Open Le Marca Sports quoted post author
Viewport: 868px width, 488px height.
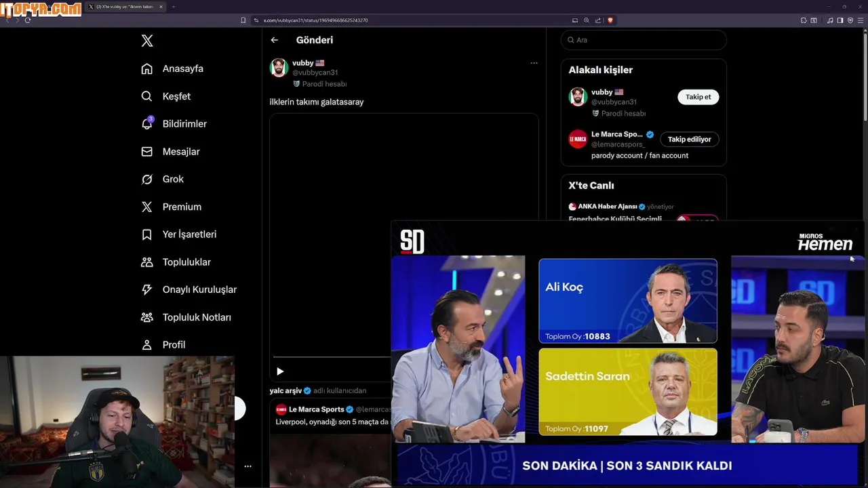[x=316, y=409]
